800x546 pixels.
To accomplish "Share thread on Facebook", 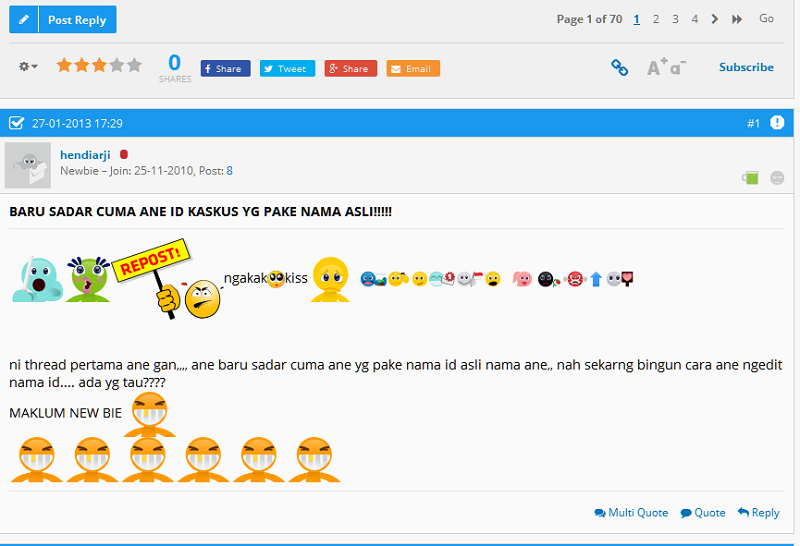I will point(226,68).
